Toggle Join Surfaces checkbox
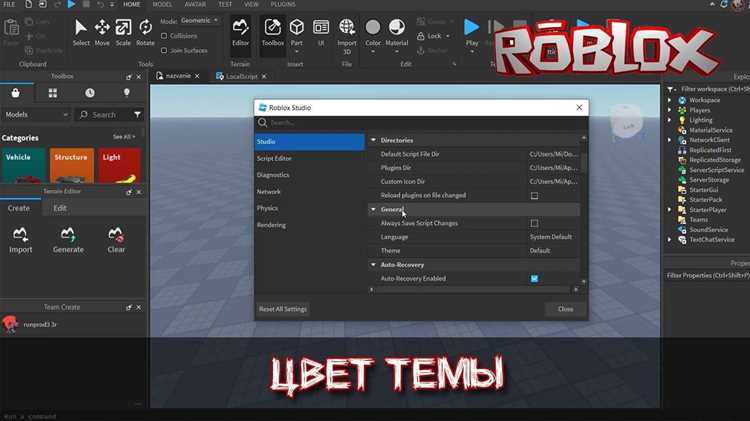This screenshot has width=750, height=421. coord(164,50)
